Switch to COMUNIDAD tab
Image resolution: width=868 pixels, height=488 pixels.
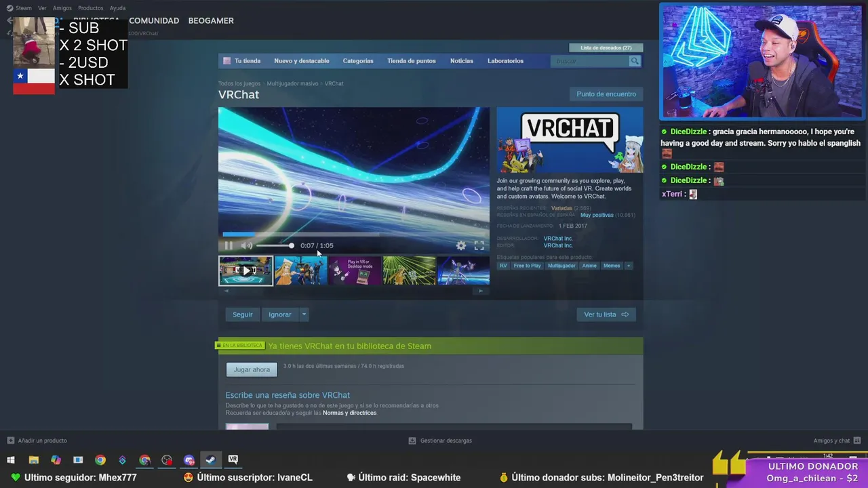coord(154,20)
